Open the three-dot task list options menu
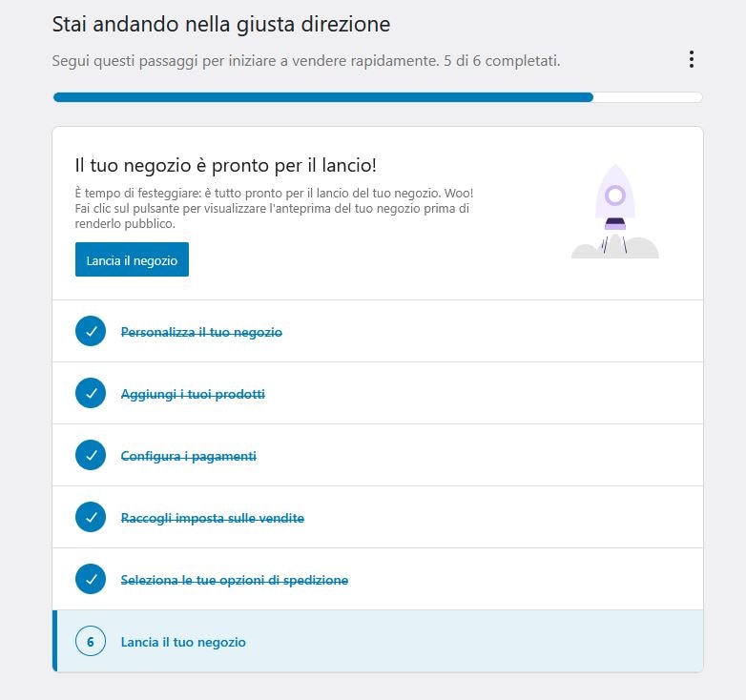 (692, 59)
